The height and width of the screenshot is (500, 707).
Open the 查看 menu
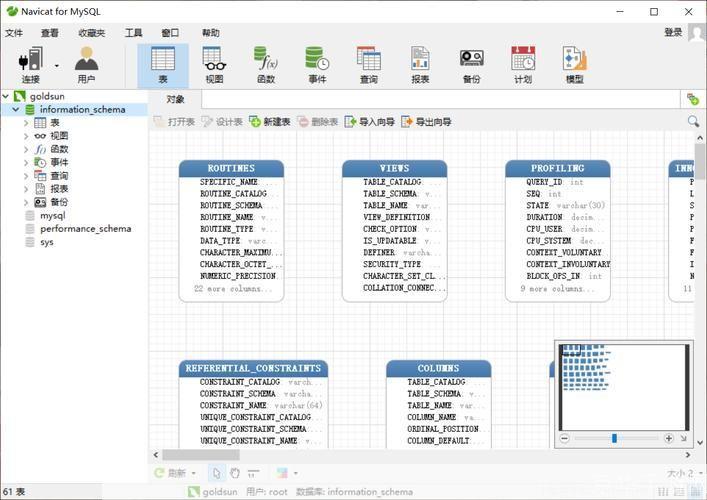(50, 33)
